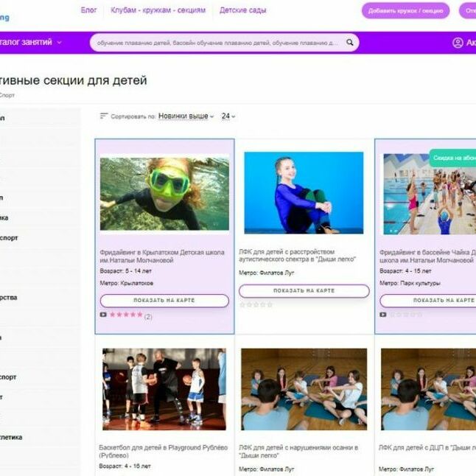Open the underwater diver girl photo
The height and width of the screenshot is (476, 476).
click(164, 194)
